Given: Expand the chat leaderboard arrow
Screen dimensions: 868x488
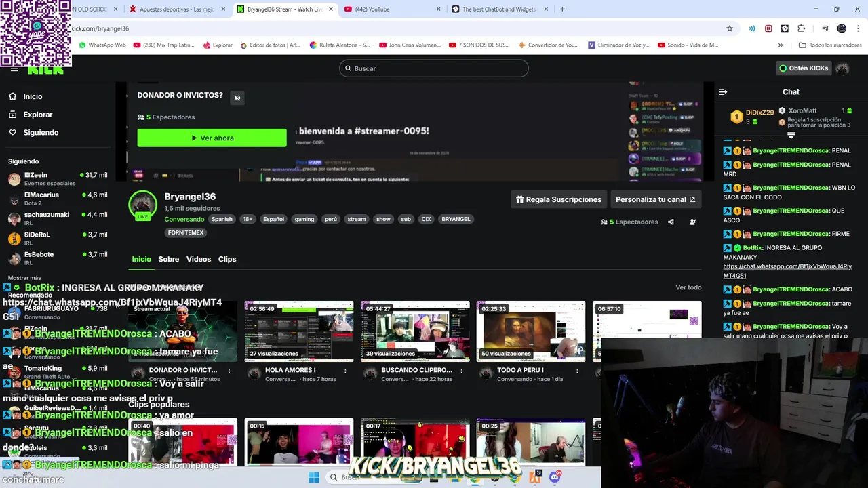Looking at the screenshot, I should (791, 136).
